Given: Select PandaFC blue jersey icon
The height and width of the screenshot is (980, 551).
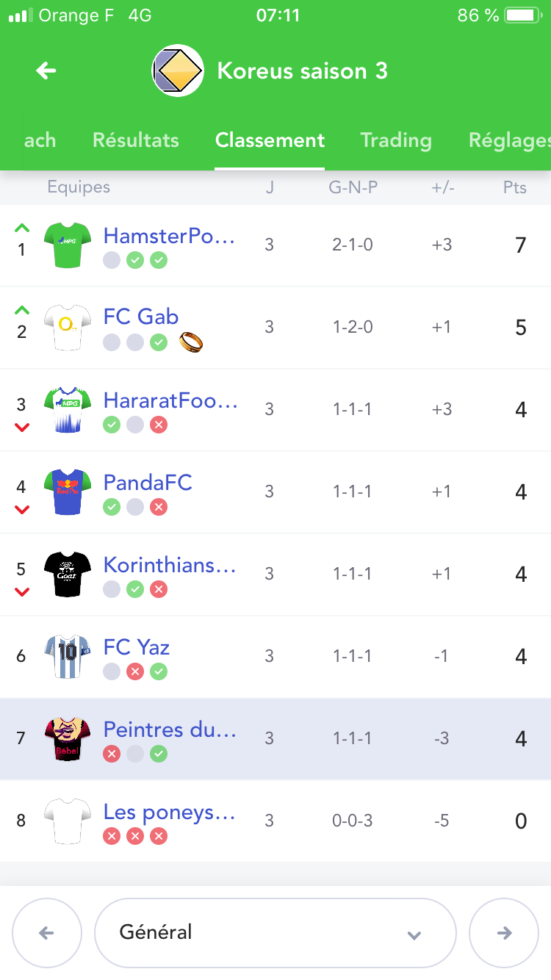Looking at the screenshot, I should [67, 491].
